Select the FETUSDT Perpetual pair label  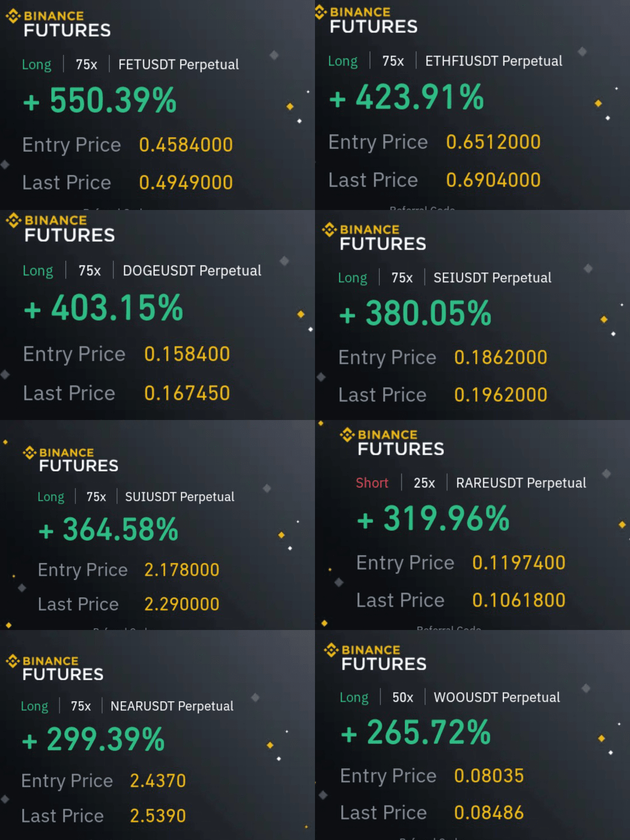[x=178, y=65]
